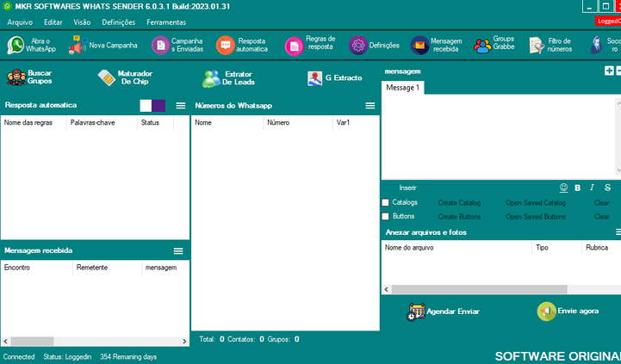Click Rubrica column header
Image resolution: width=621 pixels, height=364 pixels.
pyautogui.click(x=601, y=248)
